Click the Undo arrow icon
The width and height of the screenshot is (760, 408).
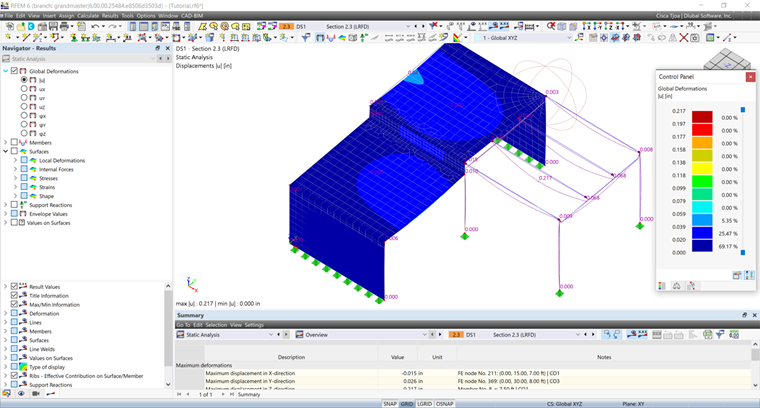click(x=95, y=26)
